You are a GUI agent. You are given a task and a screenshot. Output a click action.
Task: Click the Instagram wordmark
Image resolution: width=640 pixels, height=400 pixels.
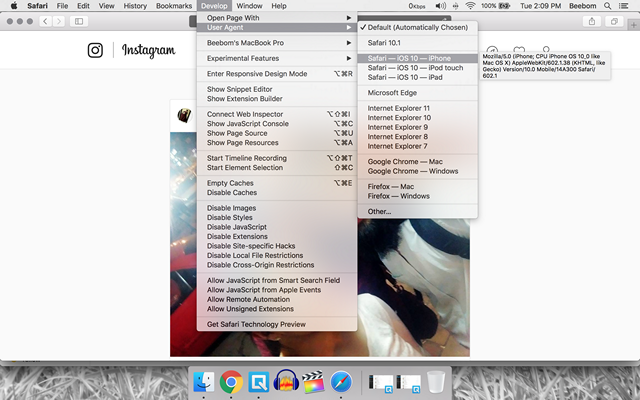point(149,51)
